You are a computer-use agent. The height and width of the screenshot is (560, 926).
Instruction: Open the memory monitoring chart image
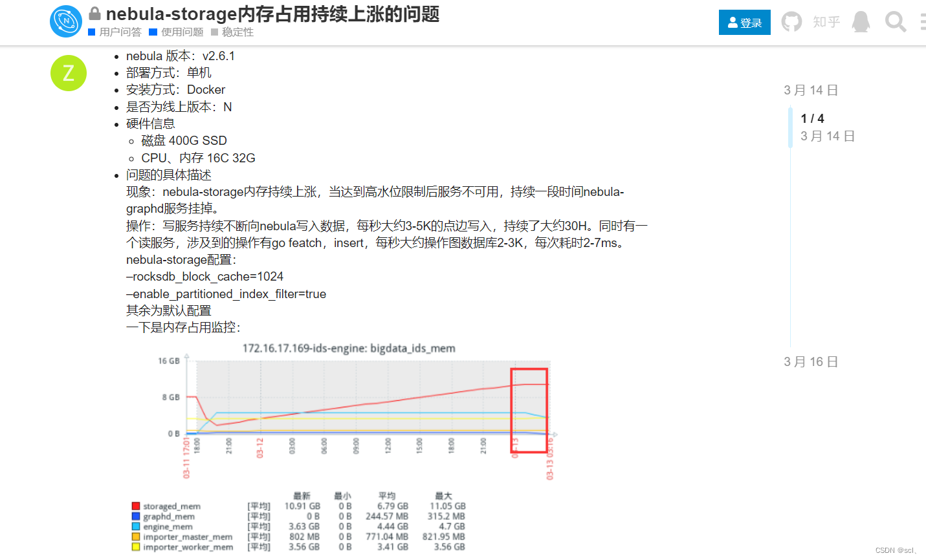[x=344, y=447]
